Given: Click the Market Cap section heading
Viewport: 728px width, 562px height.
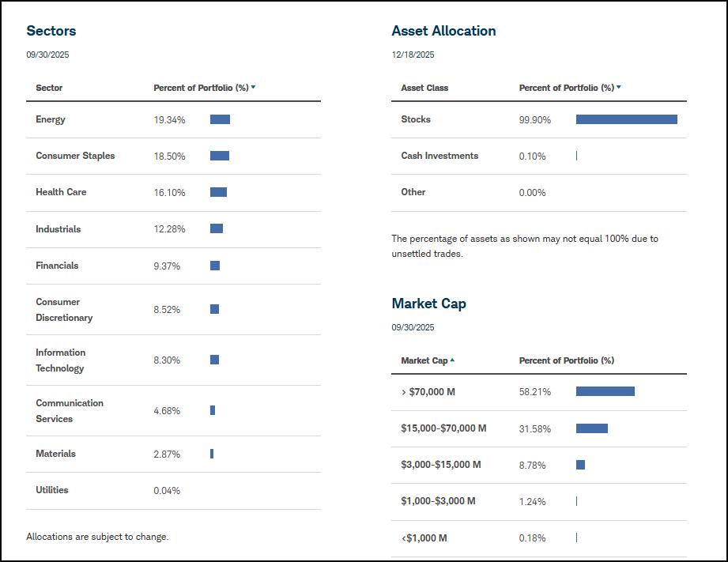Looking at the screenshot, I should point(428,304).
